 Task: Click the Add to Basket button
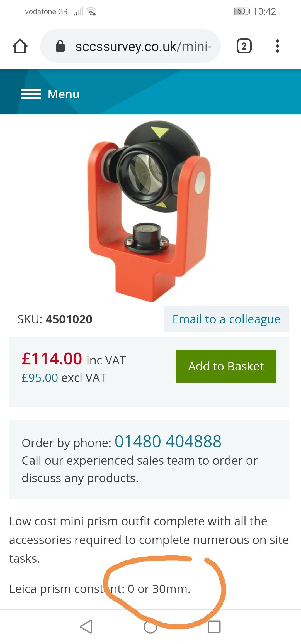click(226, 366)
